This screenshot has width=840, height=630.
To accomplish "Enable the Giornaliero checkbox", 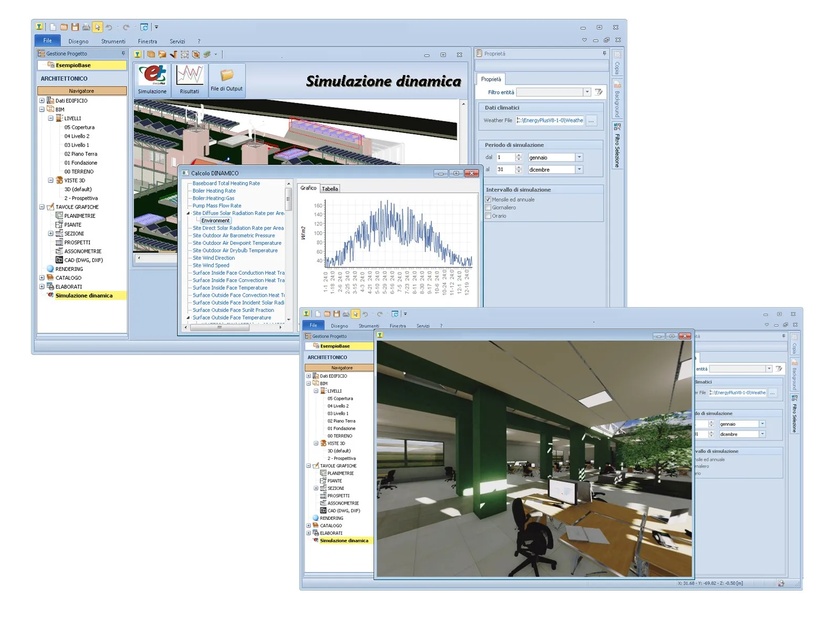I will (x=488, y=207).
